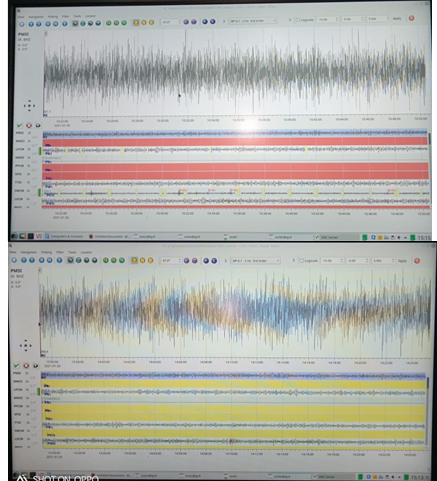The image size is (437, 481).
Task: Click red round icon at upper toolbar end
Action: point(412,19)
